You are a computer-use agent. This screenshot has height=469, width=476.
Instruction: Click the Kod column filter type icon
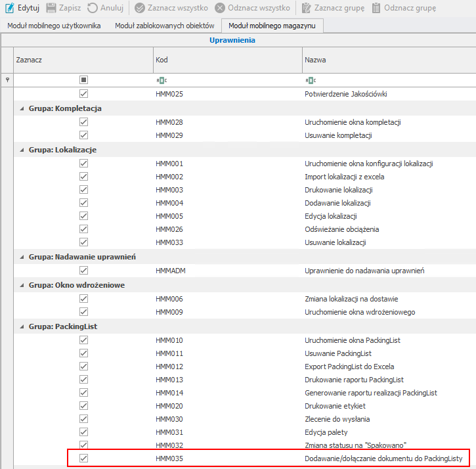point(162,80)
